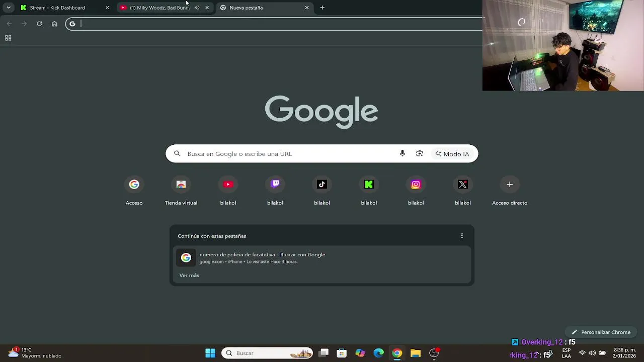
Task: Open Copilot from the taskbar
Action: point(360,353)
